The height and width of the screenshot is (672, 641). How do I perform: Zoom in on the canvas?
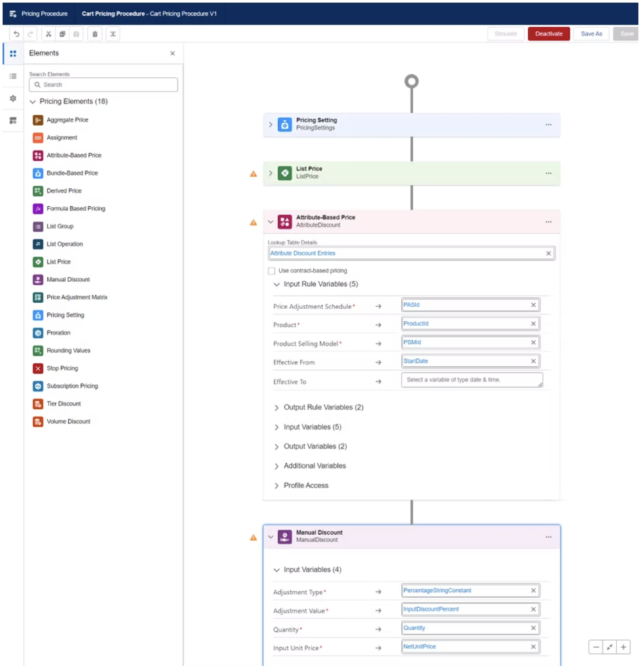(623, 647)
